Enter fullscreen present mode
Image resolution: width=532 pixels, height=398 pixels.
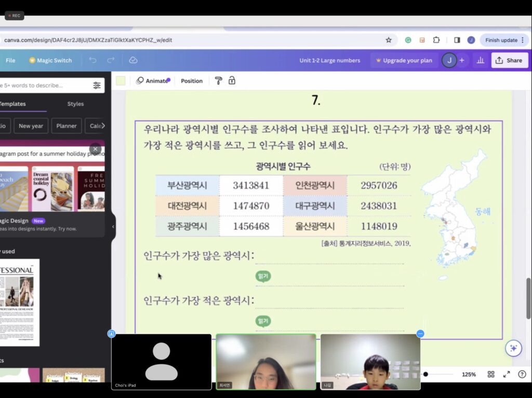pos(507,374)
